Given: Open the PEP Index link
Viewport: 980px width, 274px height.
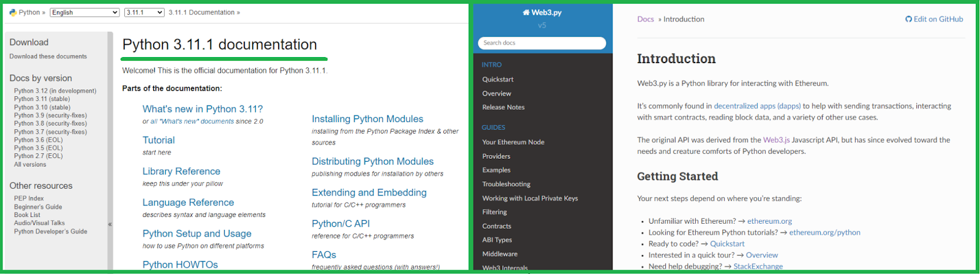Looking at the screenshot, I should coord(29,199).
